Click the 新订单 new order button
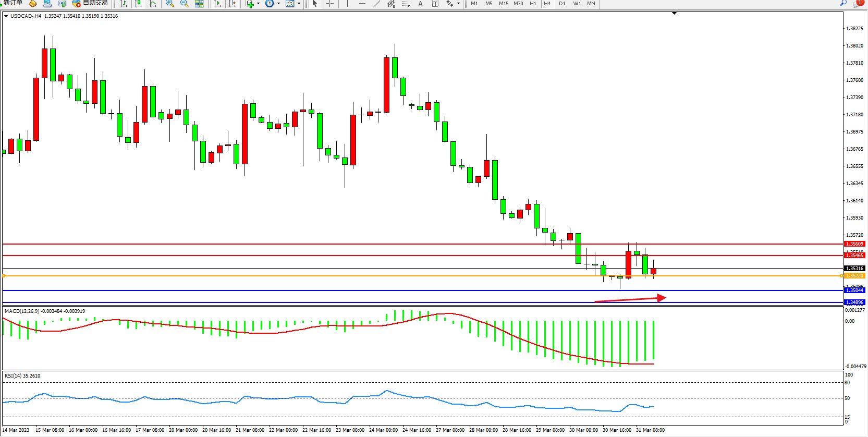The height and width of the screenshot is (437, 868). (13, 3)
